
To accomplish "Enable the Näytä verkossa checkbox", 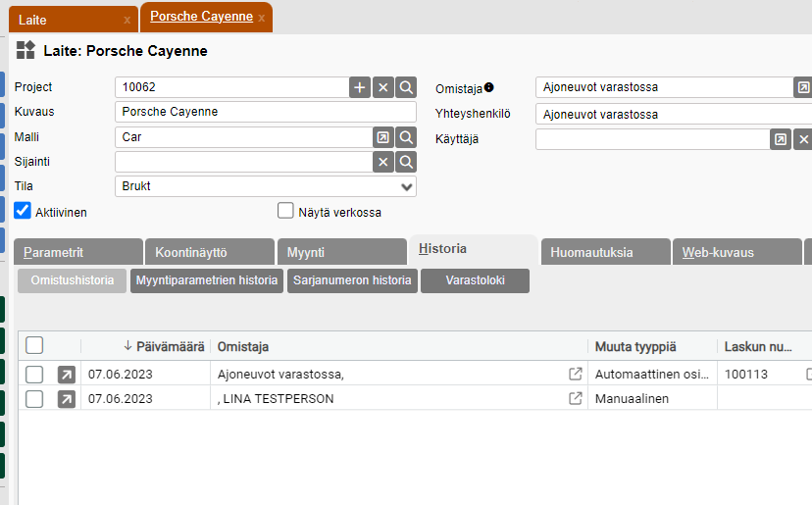I will [285, 211].
